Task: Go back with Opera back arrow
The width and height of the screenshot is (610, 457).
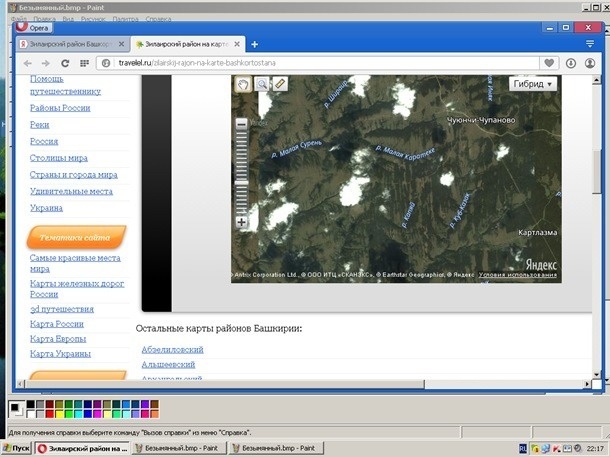Action: coord(27,63)
